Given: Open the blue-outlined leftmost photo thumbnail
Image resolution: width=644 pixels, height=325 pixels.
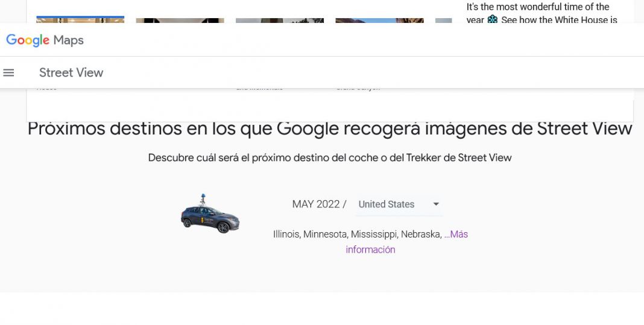Looking at the screenshot, I should [80, 20].
